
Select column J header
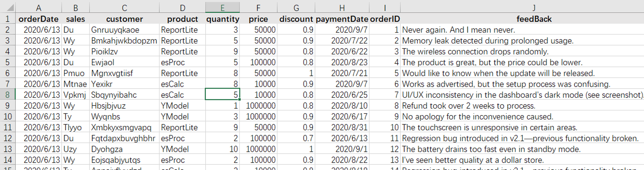click(x=533, y=8)
